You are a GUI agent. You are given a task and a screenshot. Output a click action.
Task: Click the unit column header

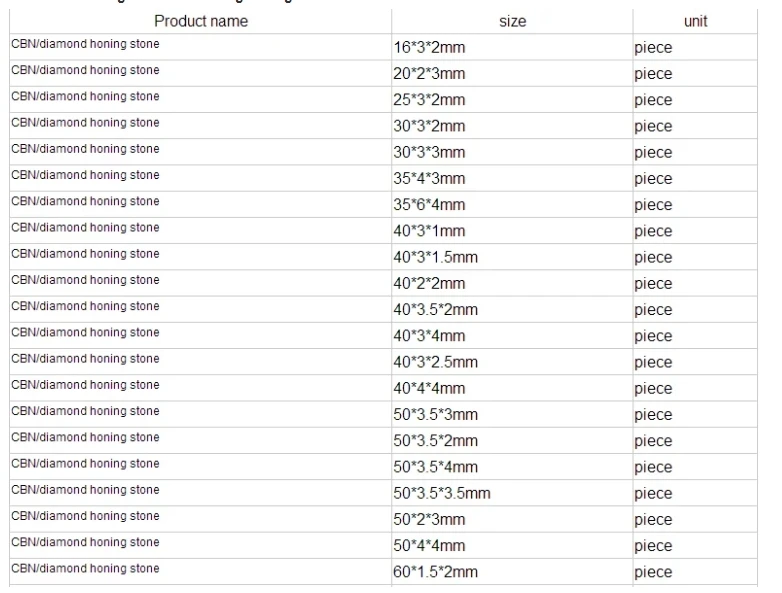[x=695, y=21]
